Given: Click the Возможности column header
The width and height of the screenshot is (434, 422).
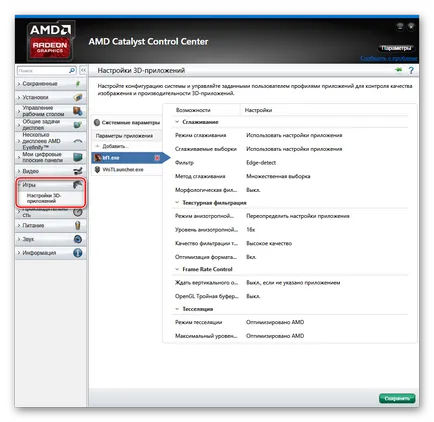Looking at the screenshot, I should [x=193, y=110].
